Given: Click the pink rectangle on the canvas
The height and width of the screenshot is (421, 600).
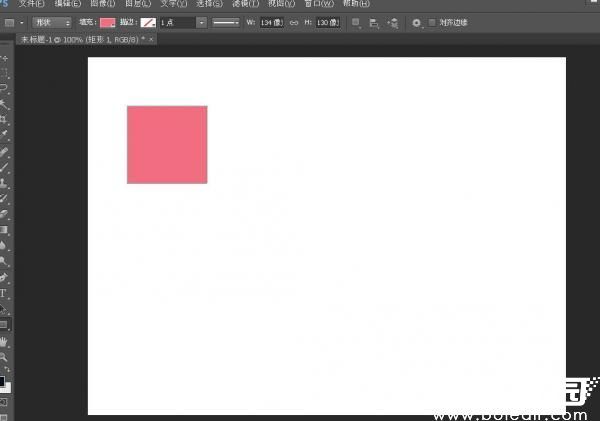Looking at the screenshot, I should [167, 144].
